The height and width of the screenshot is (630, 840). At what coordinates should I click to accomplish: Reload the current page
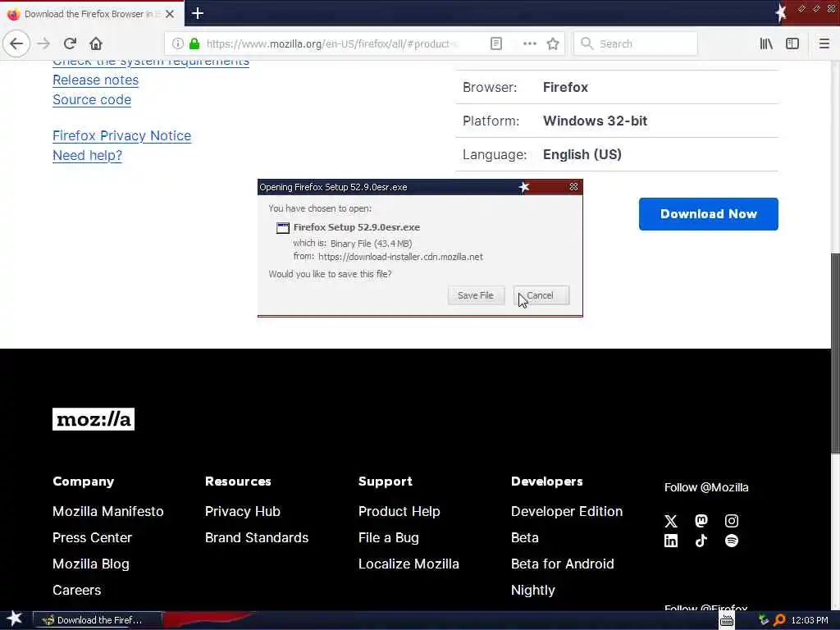(x=71, y=43)
